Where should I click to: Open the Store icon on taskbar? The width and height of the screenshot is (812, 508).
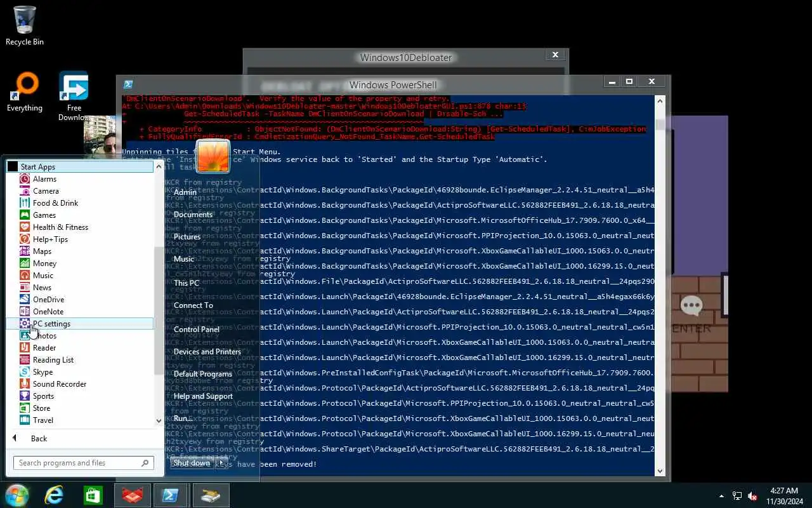coord(93,495)
